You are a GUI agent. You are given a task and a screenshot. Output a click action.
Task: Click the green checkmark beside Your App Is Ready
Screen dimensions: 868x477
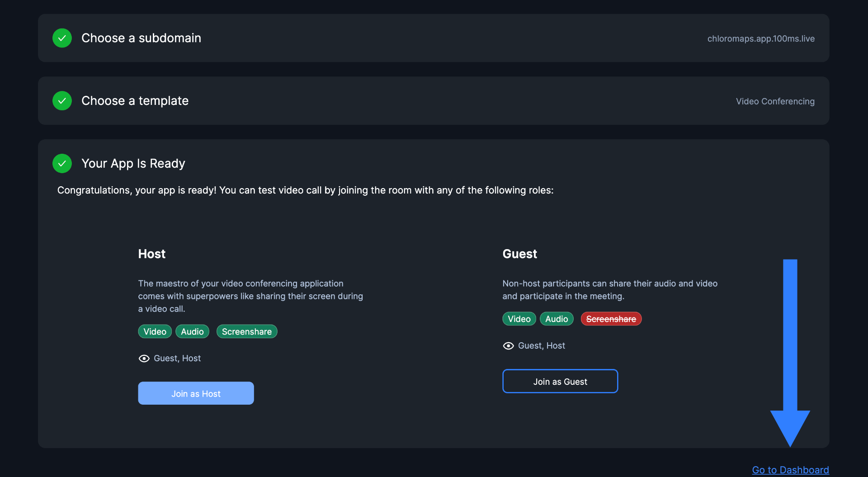[x=62, y=163]
